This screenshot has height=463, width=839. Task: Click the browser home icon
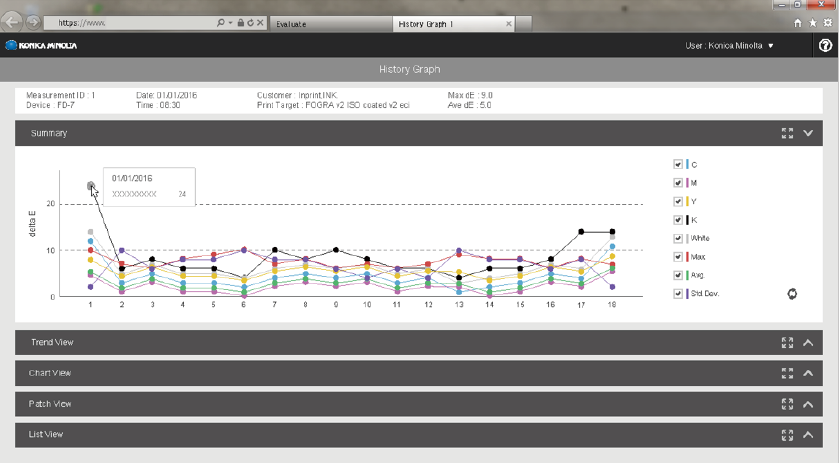(797, 22)
